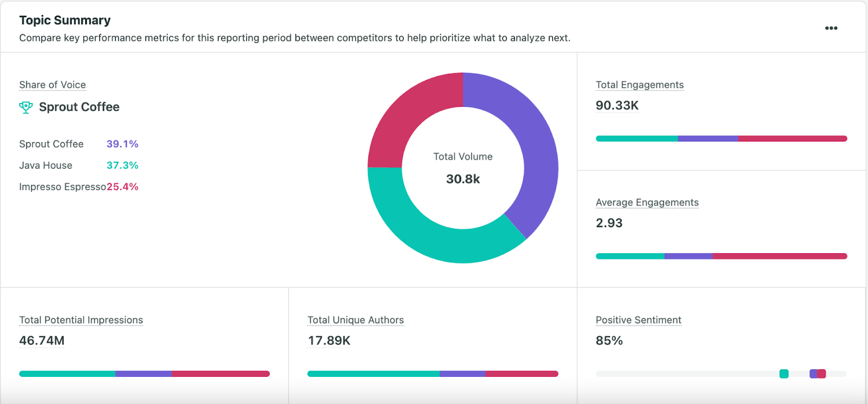
Task: Open the Topic Summary options ellipsis menu
Action: (x=831, y=28)
